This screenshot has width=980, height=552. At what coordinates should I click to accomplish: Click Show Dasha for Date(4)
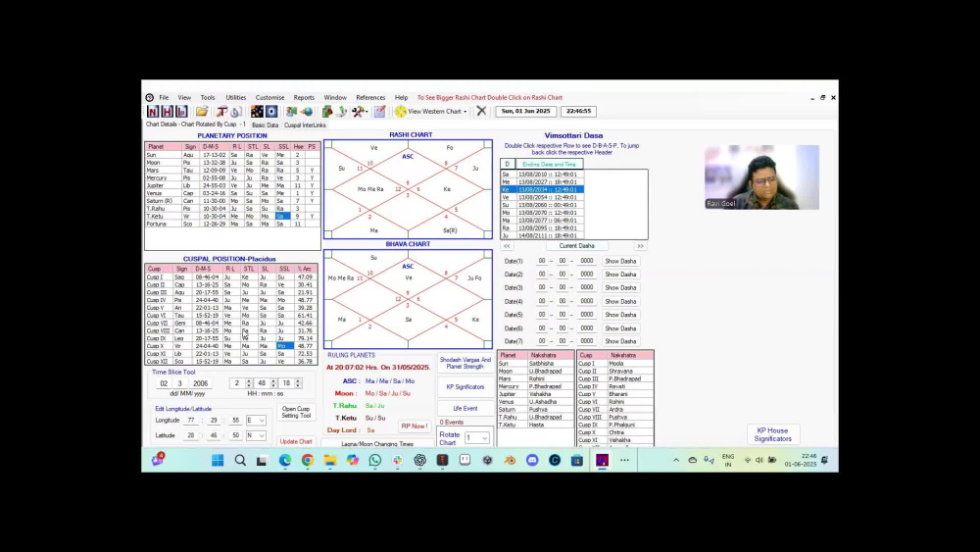pos(620,301)
